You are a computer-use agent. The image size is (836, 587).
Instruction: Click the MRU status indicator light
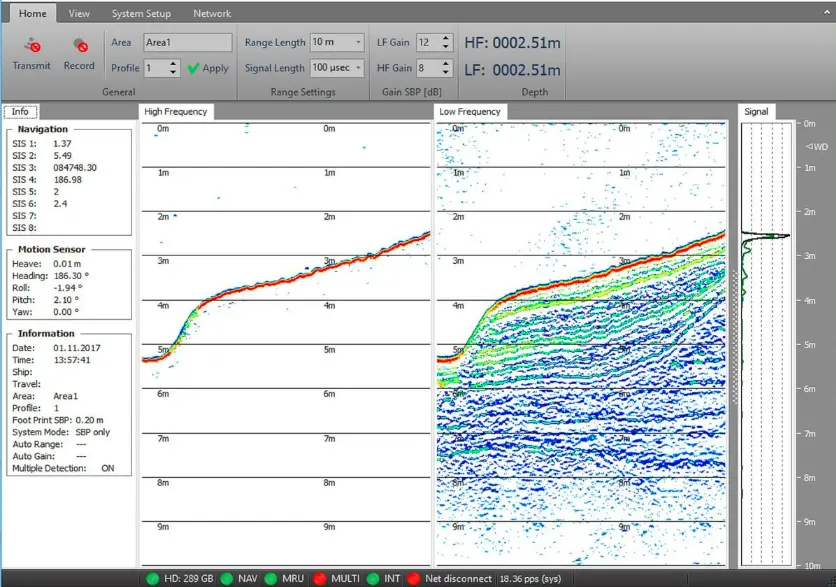point(271,578)
